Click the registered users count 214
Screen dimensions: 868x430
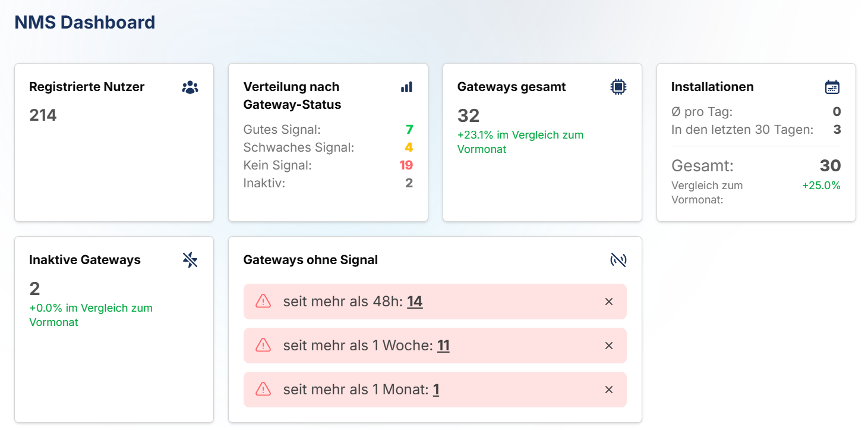43,115
